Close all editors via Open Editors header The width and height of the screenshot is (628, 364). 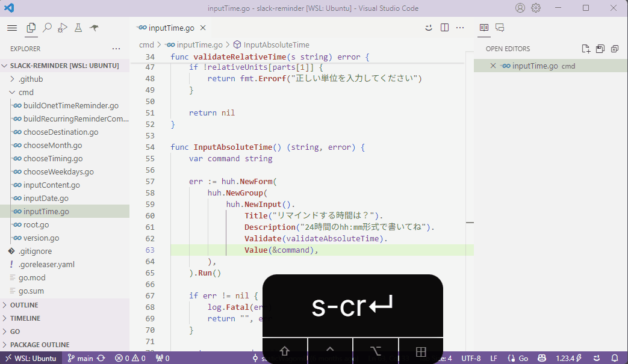[615, 49]
